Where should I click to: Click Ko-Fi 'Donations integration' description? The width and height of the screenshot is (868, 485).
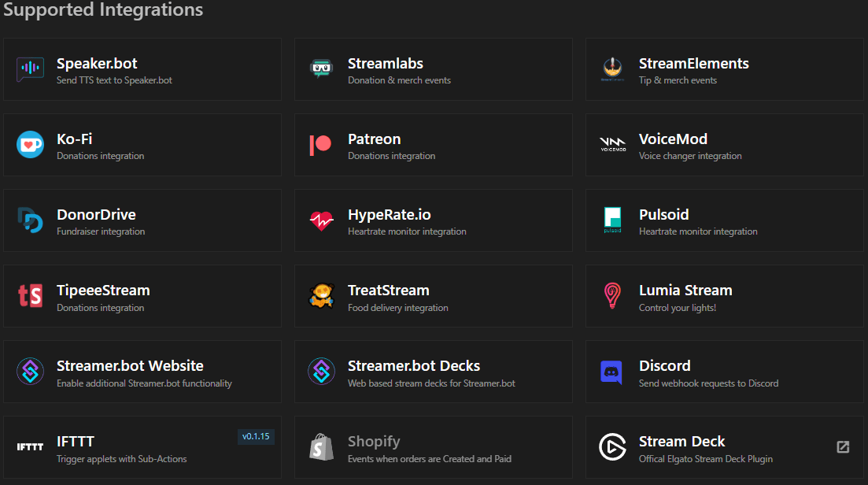tap(100, 156)
